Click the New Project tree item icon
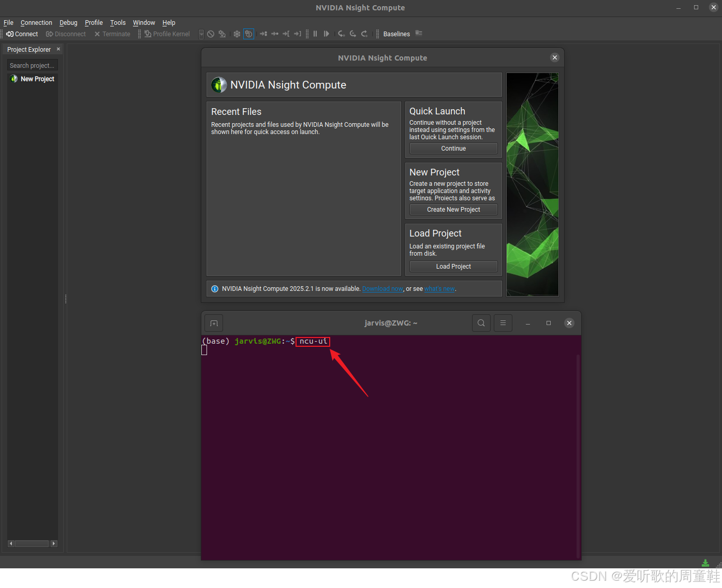This screenshot has height=588, width=722. (x=14, y=79)
